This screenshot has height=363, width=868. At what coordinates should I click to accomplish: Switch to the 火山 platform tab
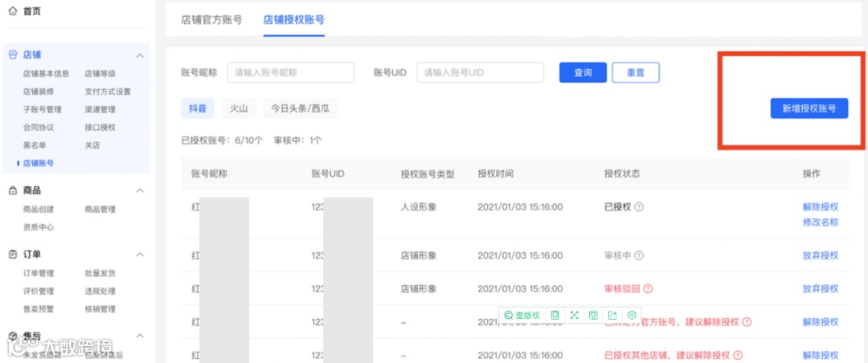point(239,108)
